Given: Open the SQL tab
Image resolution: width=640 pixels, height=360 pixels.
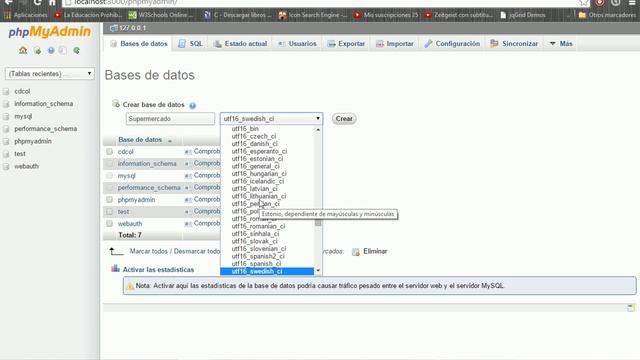Looking at the screenshot, I should [x=190, y=44].
